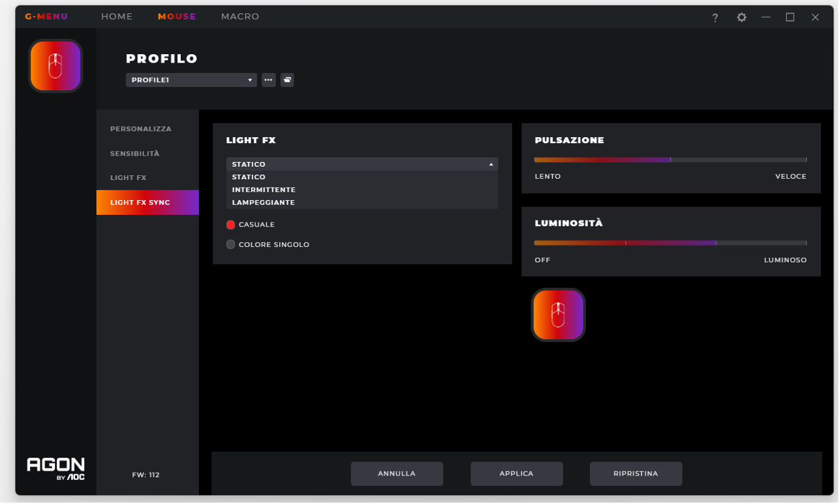Open the settings gear icon

pyautogui.click(x=742, y=17)
